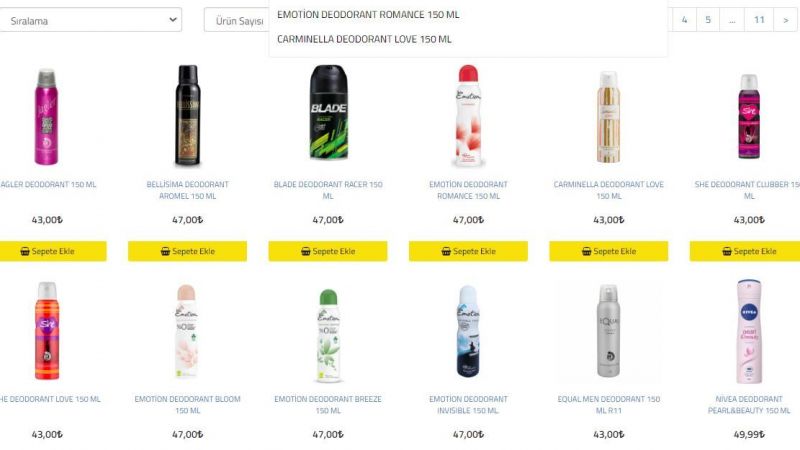Add Bellisima Deodorant Aromel to cart
This screenshot has width=800, height=450.
point(187,251)
